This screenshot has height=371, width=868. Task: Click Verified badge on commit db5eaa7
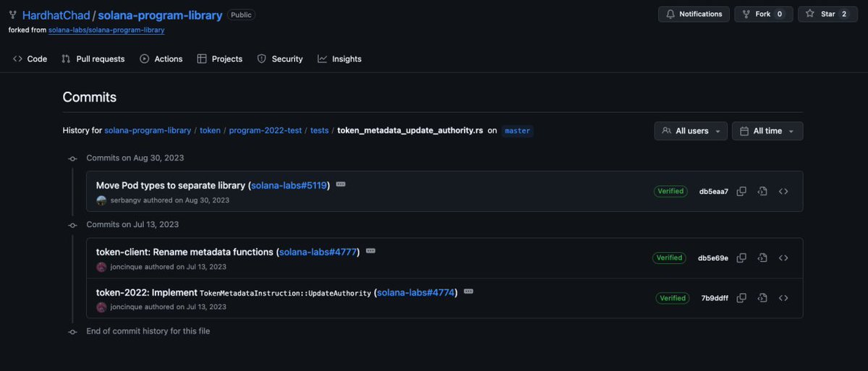[671, 192]
